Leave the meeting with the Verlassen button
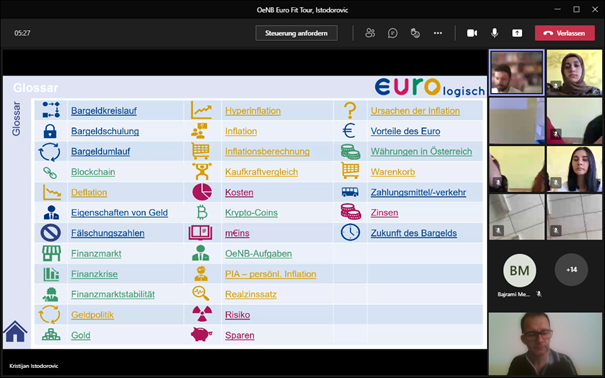This screenshot has height=378, width=605. [x=564, y=33]
